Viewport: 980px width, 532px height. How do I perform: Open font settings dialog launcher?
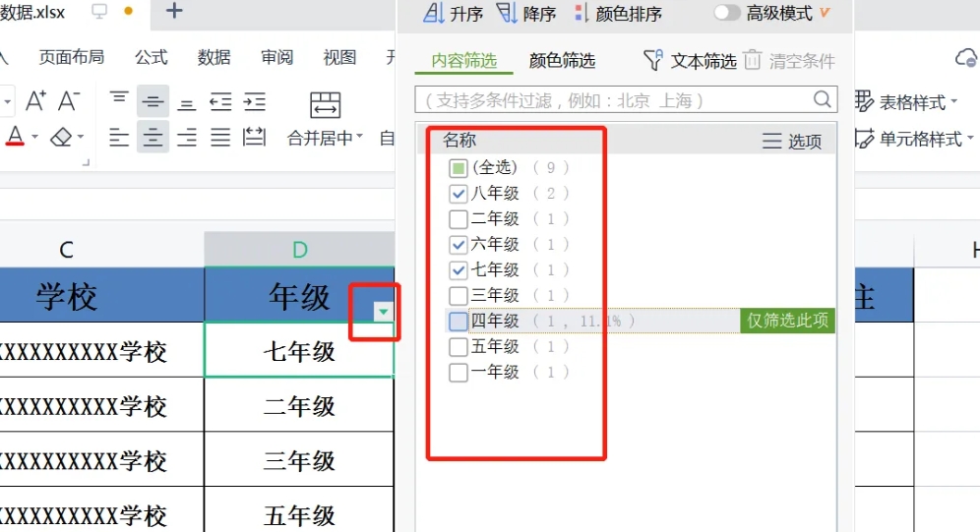point(87,162)
